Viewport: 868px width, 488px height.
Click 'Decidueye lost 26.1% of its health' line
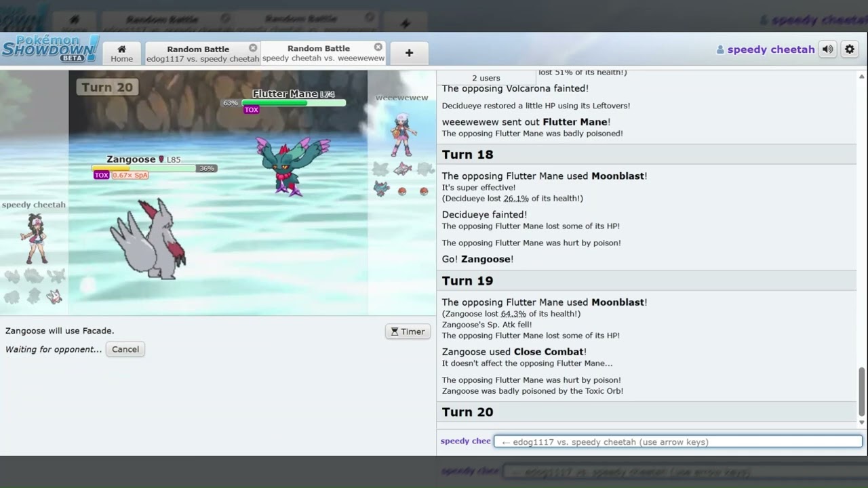pos(513,199)
